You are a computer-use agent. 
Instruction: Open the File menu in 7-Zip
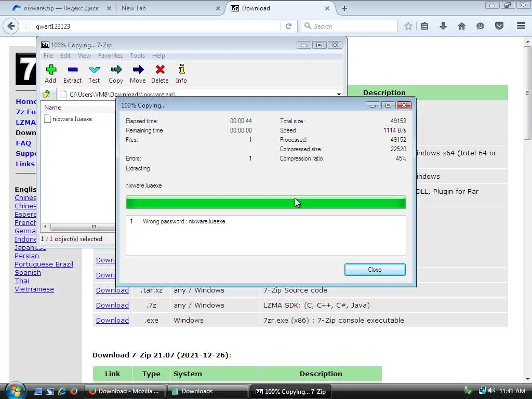48,55
